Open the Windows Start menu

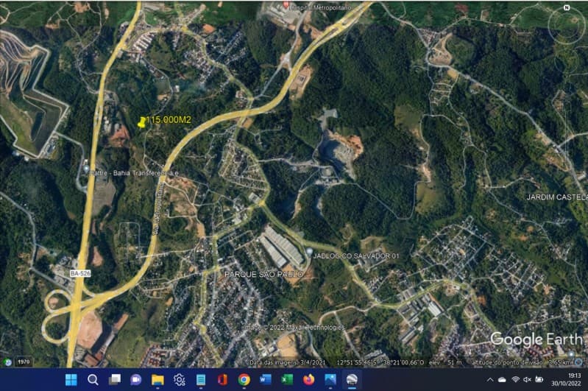71,380
